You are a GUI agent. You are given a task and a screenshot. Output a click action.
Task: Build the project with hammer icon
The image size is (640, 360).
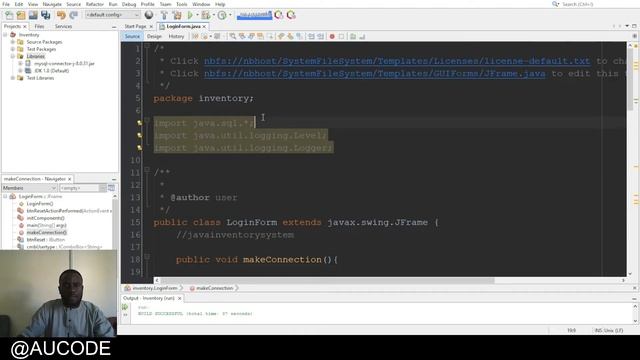[164, 15]
